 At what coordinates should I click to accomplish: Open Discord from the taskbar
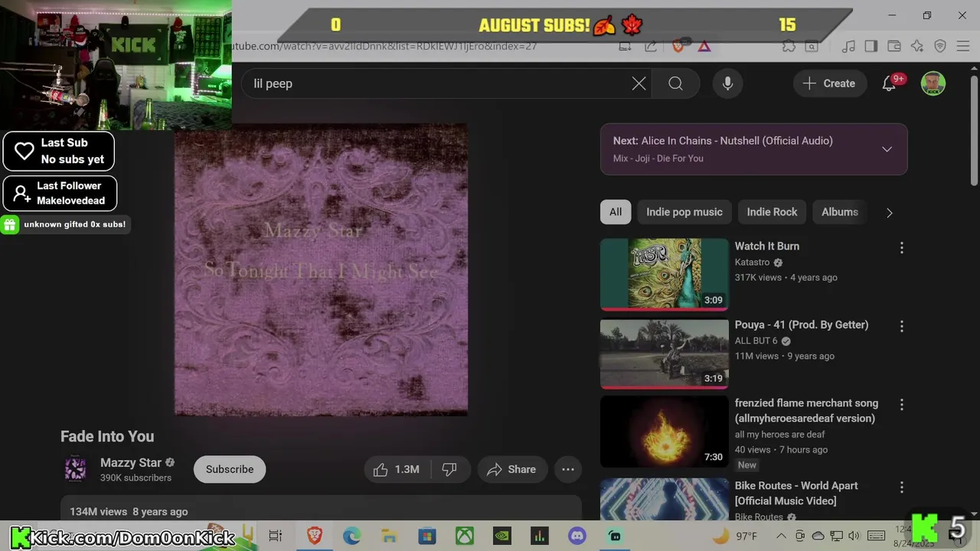pyautogui.click(x=577, y=536)
